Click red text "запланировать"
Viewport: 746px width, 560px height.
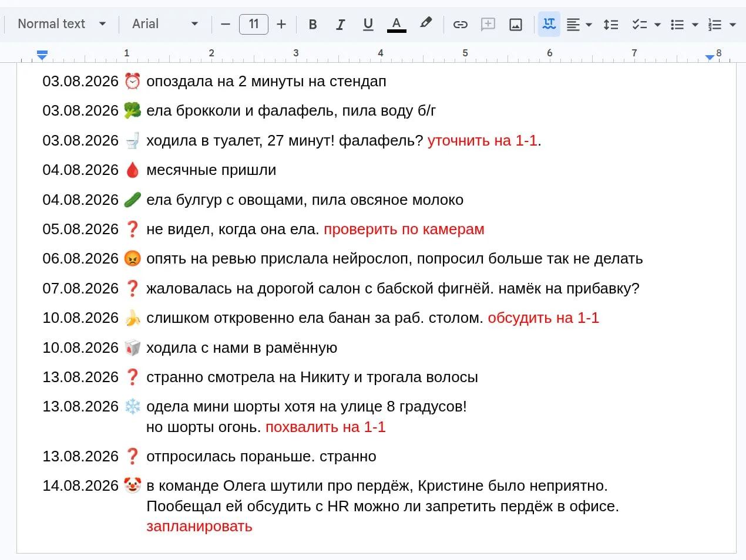(x=199, y=527)
